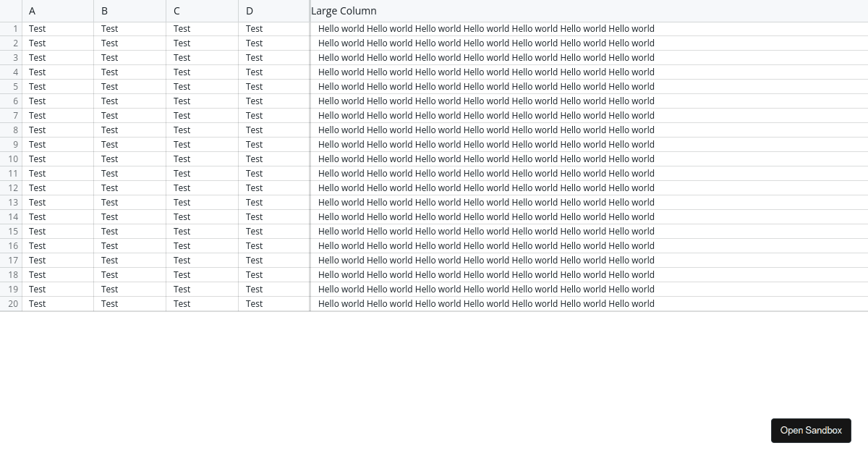Click cell A1 containing Test

[x=58, y=29]
